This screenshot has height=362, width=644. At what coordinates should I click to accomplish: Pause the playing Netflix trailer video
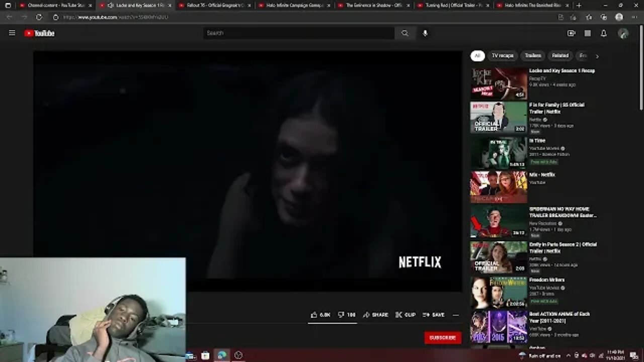tap(248, 171)
